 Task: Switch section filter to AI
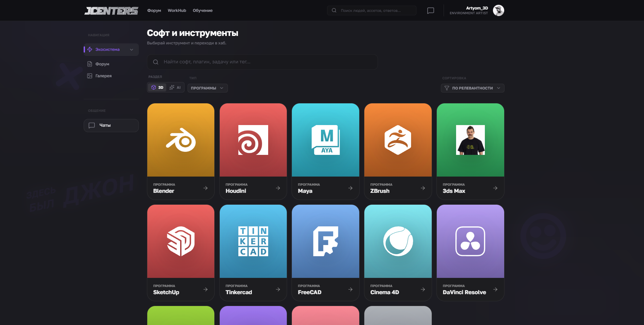click(175, 87)
